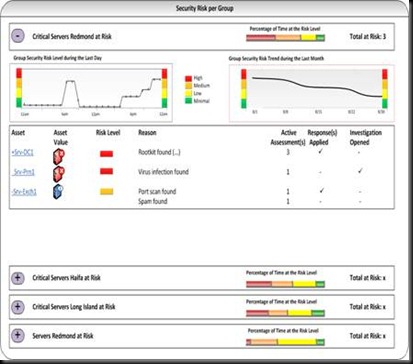The height and width of the screenshot is (364, 413).
Task: Click the Low yellow legend swatch
Action: 188,93
